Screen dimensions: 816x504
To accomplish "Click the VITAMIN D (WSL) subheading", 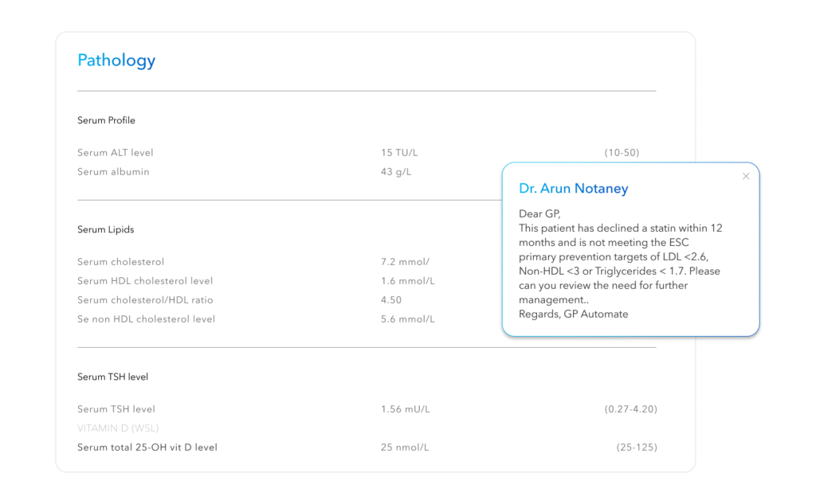I will tap(118, 428).
